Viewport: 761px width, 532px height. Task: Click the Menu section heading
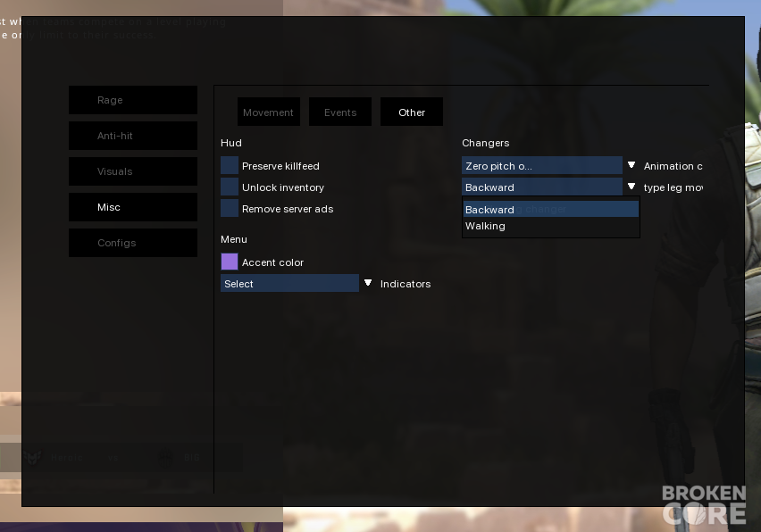[234, 239]
